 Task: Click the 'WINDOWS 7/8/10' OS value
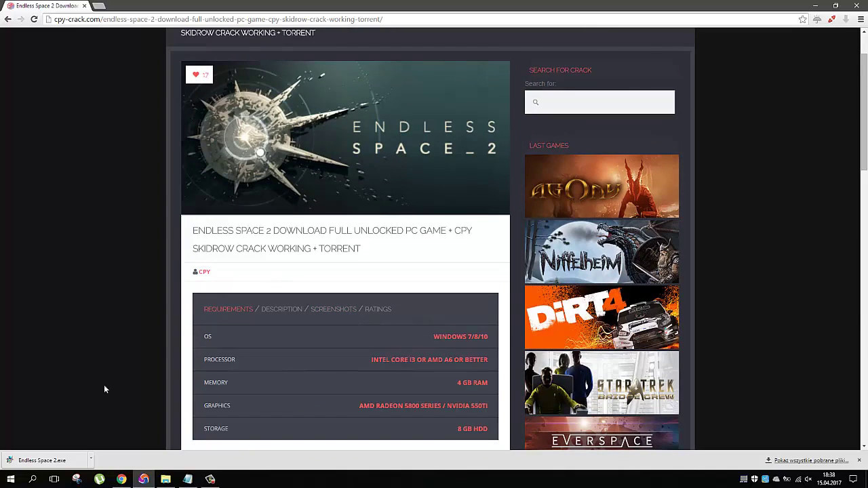point(460,336)
